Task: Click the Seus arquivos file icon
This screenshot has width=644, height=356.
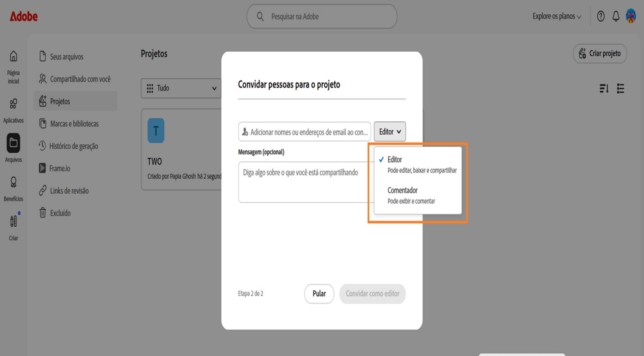Action: 42,56
